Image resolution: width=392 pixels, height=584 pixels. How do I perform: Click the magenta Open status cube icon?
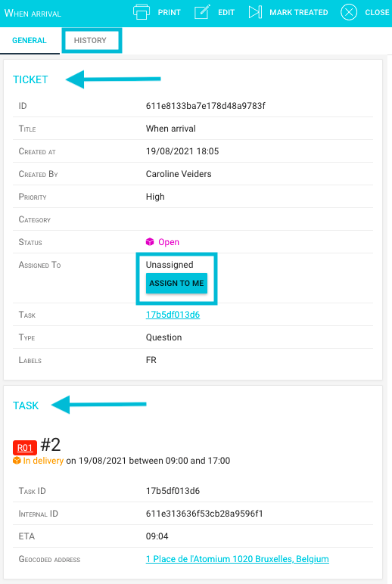click(x=150, y=242)
